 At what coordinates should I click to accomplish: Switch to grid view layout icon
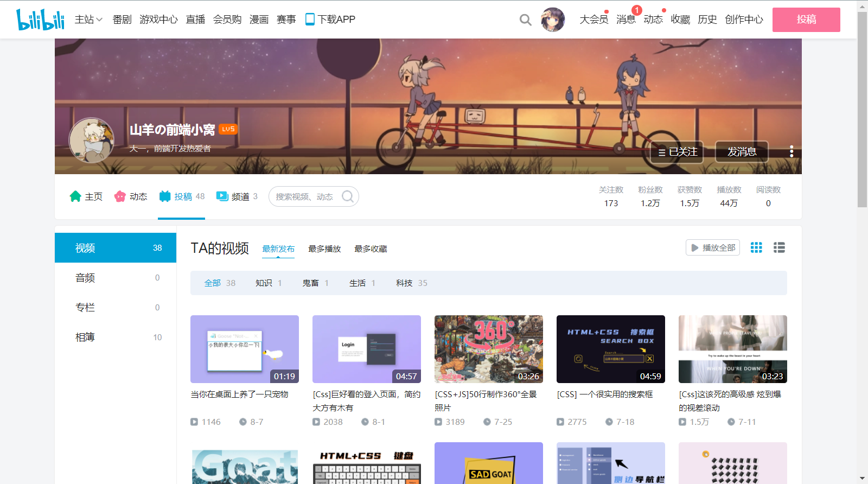(756, 247)
